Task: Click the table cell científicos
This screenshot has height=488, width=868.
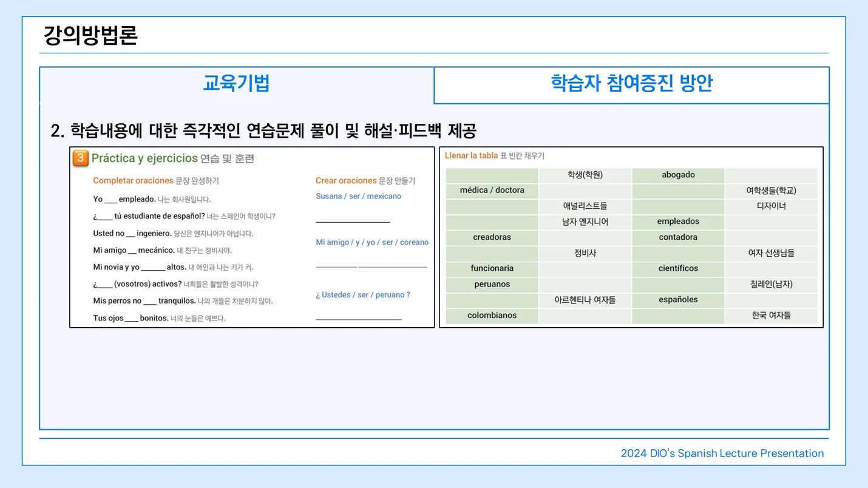Action: (x=678, y=268)
